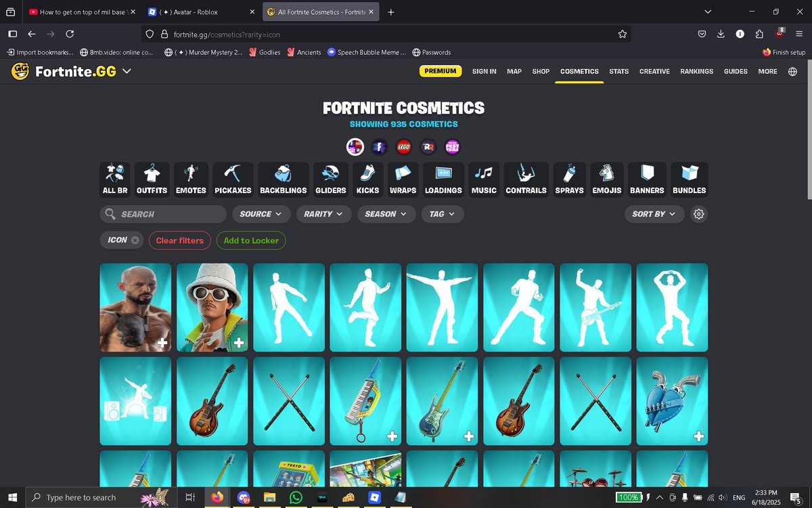Open the Wraps category icon
This screenshot has width=812, height=508.
tap(403, 179)
